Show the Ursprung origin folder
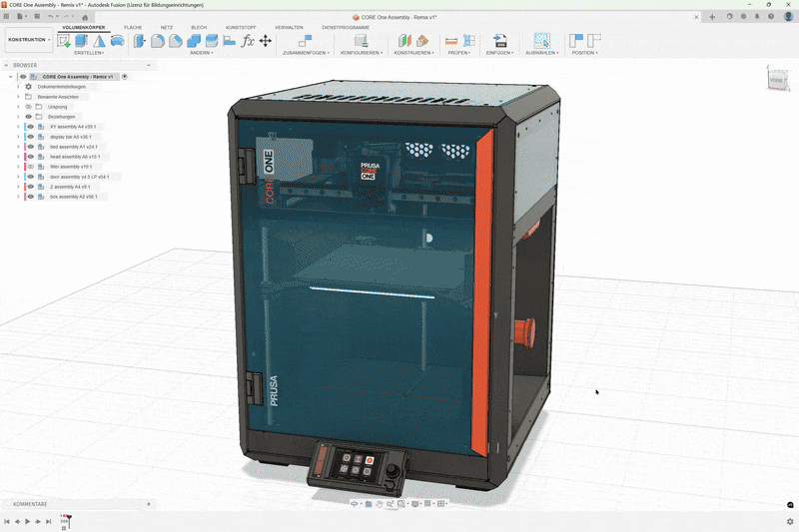Viewport: 799px width, 532px height. pos(29,107)
